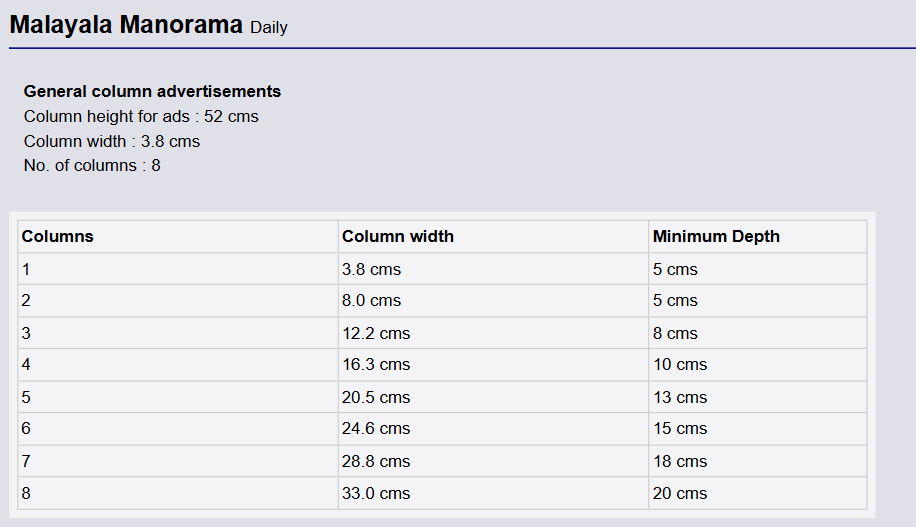The width and height of the screenshot is (916, 527).
Task: Select the '20.5 cms' width cell
Action: tap(494, 397)
